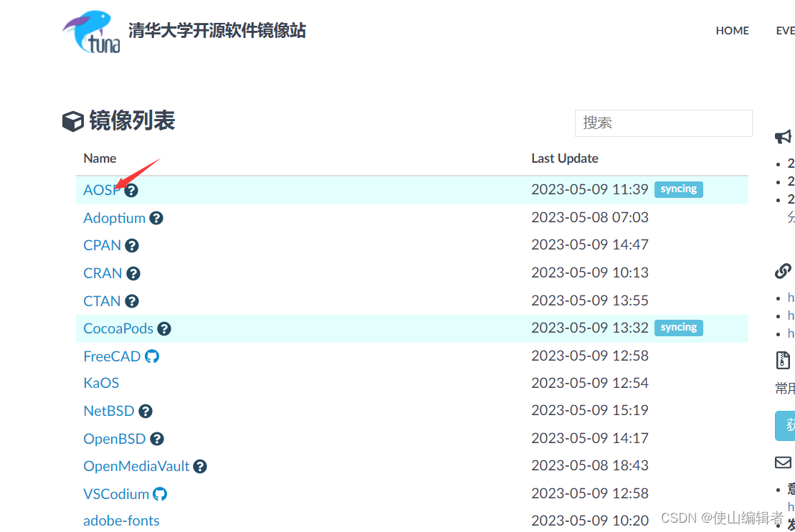Click the 镜像列表 heading text
This screenshot has height=532, width=795.
click(x=132, y=120)
